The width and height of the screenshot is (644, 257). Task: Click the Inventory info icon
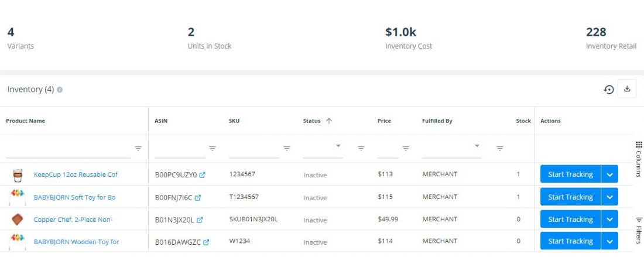click(x=60, y=90)
